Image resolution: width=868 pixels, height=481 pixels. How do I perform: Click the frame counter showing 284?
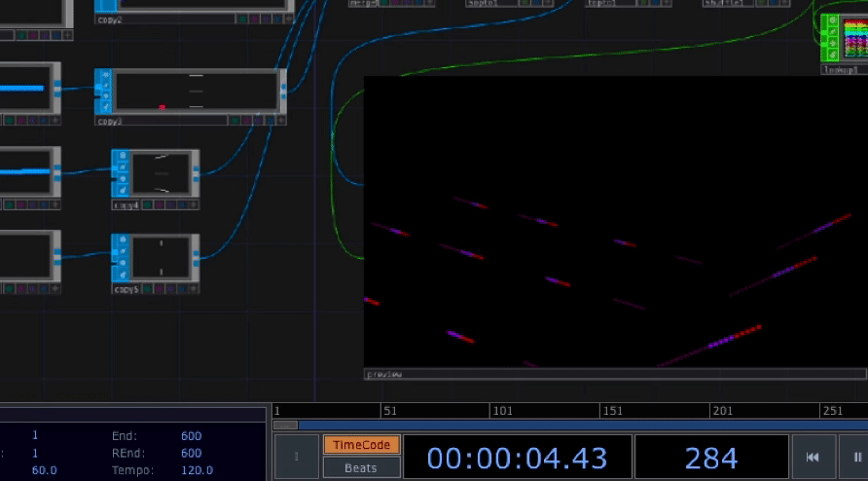[x=710, y=457]
